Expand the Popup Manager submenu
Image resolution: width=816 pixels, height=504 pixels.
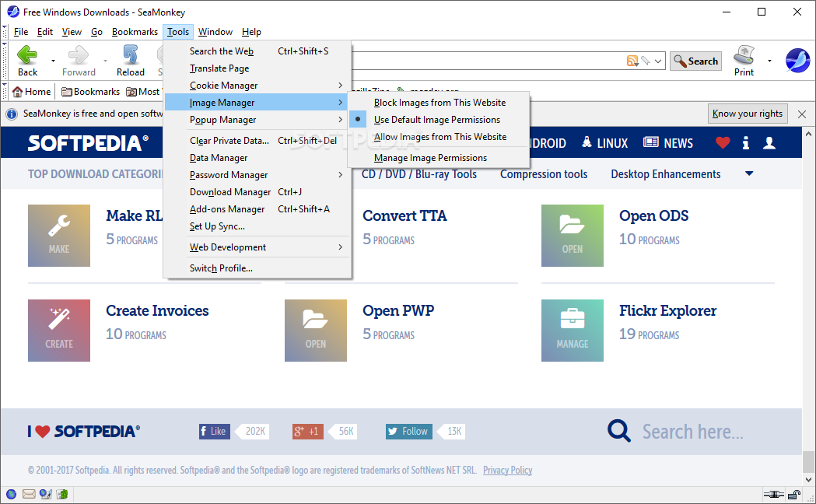pos(257,120)
